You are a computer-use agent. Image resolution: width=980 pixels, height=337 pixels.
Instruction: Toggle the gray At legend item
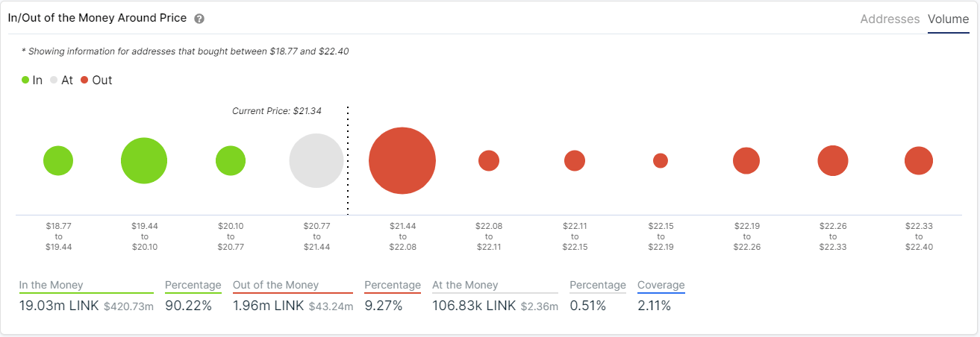point(61,80)
